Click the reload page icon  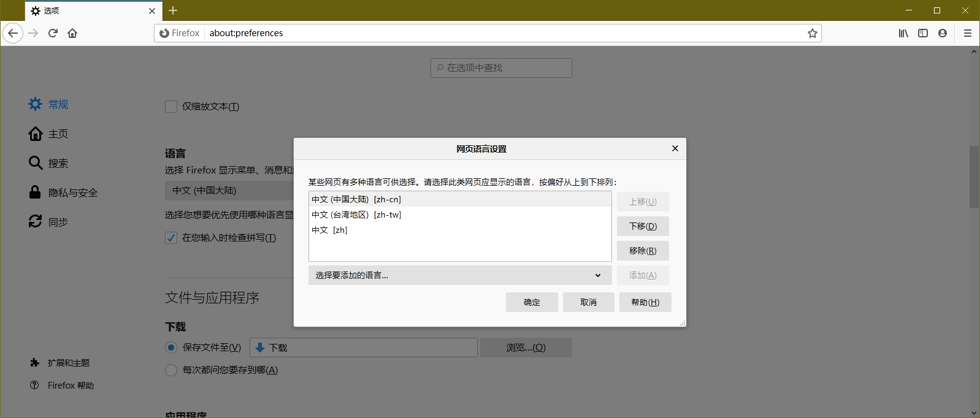pyautogui.click(x=53, y=33)
